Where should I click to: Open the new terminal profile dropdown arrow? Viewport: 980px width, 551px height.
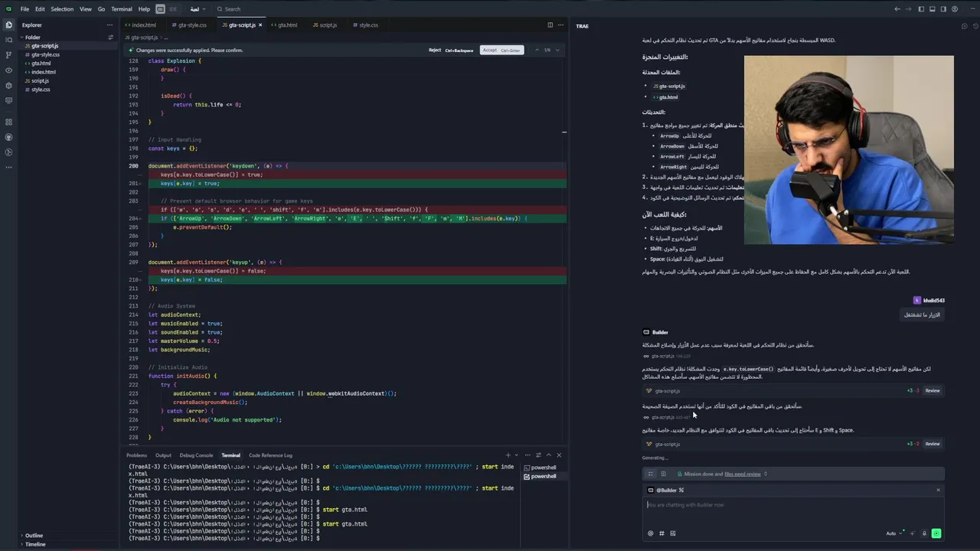pyautogui.click(x=517, y=455)
